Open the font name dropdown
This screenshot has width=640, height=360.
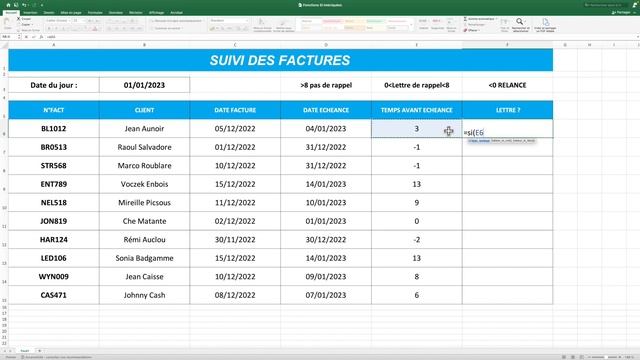69,20
